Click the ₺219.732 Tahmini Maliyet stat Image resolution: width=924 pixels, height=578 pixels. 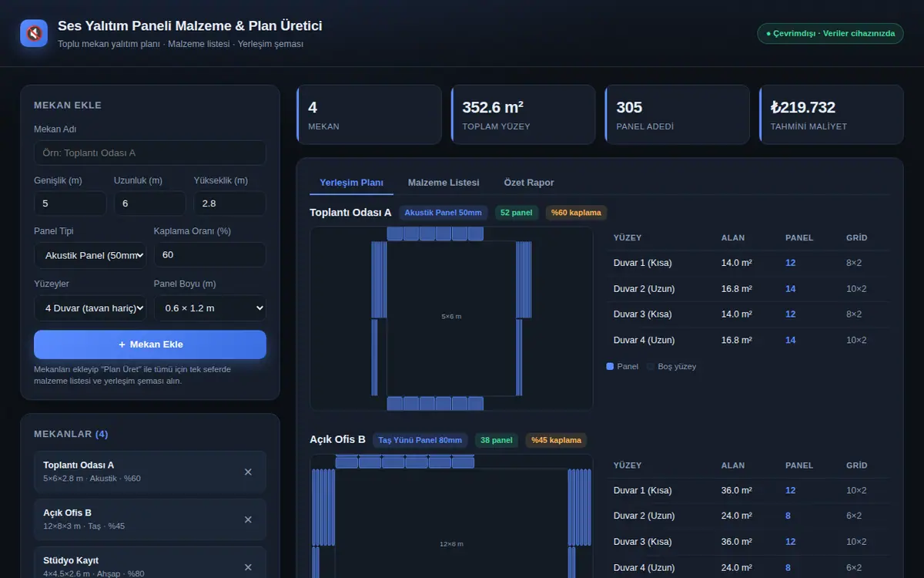pyautogui.click(x=831, y=114)
